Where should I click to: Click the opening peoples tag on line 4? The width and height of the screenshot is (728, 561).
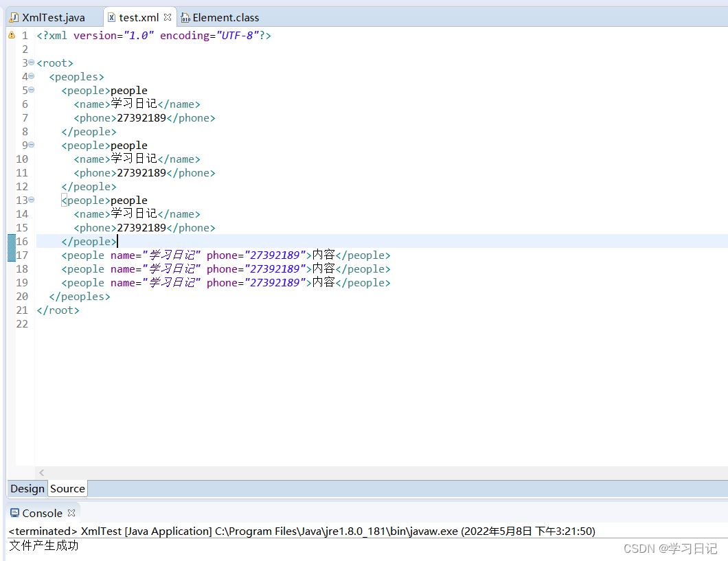click(x=77, y=77)
